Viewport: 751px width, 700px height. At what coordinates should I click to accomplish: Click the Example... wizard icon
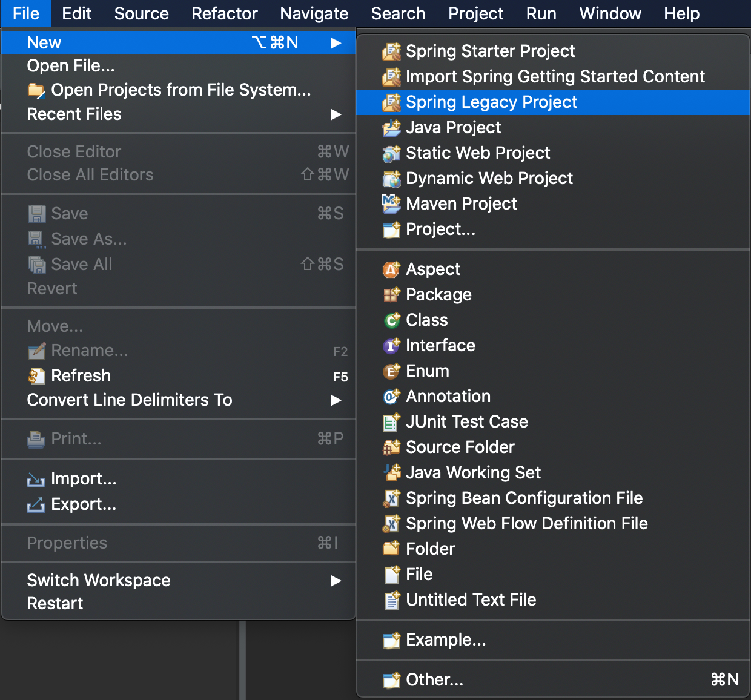click(x=391, y=640)
